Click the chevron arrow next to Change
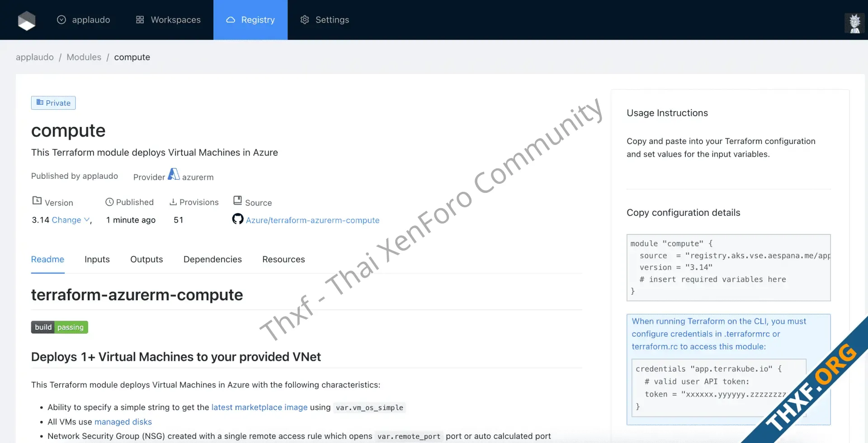 coord(87,220)
